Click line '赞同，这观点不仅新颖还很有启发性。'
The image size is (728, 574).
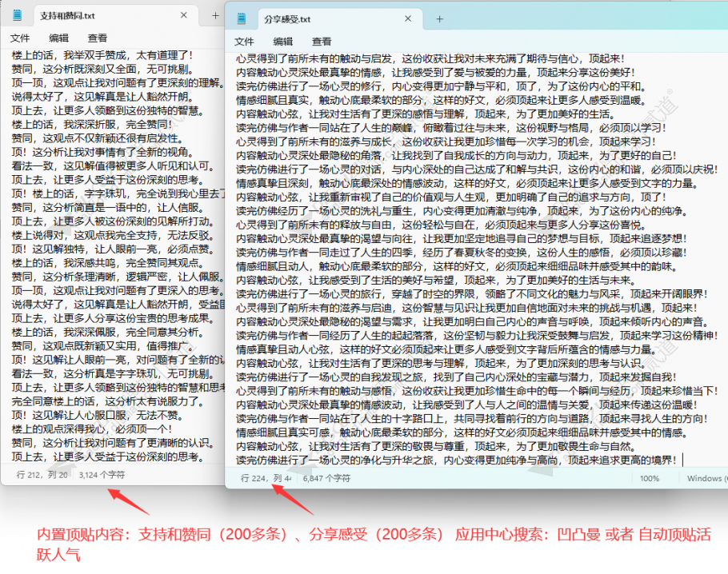(x=97, y=138)
